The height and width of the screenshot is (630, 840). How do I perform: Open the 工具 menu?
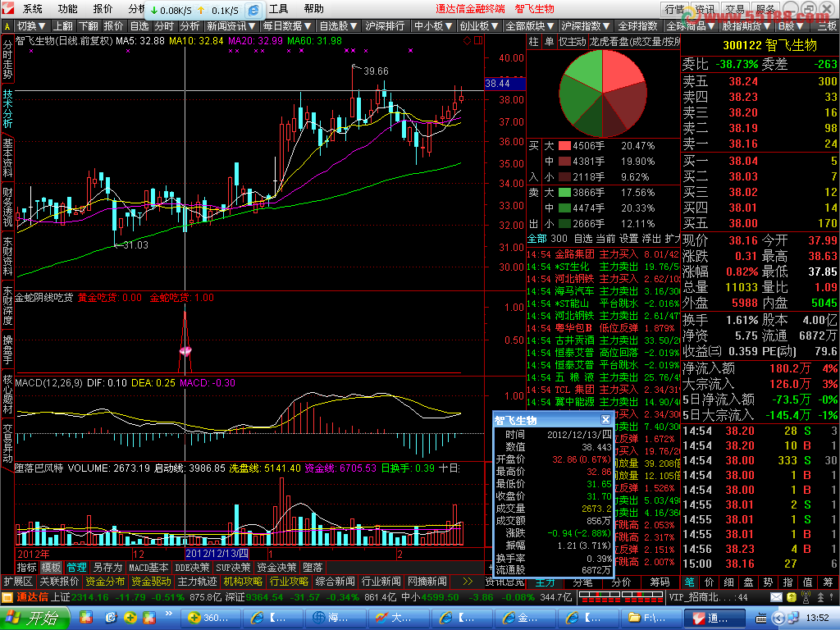(279, 8)
